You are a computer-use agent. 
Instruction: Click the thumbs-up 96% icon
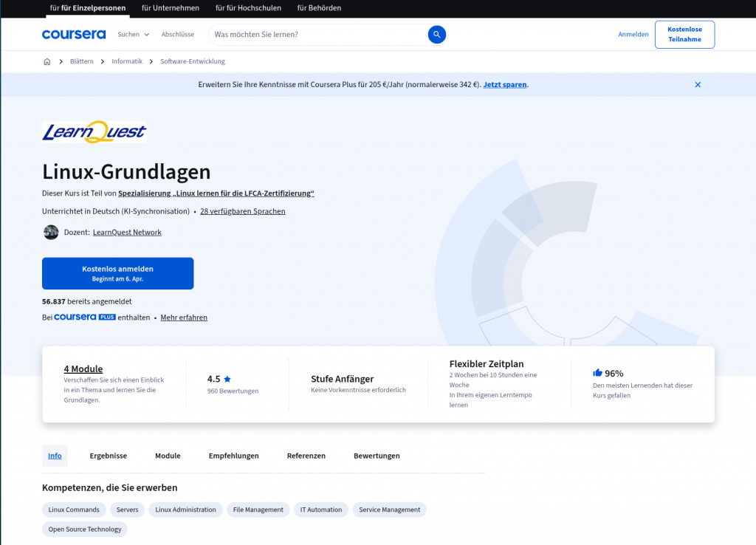[x=597, y=373]
